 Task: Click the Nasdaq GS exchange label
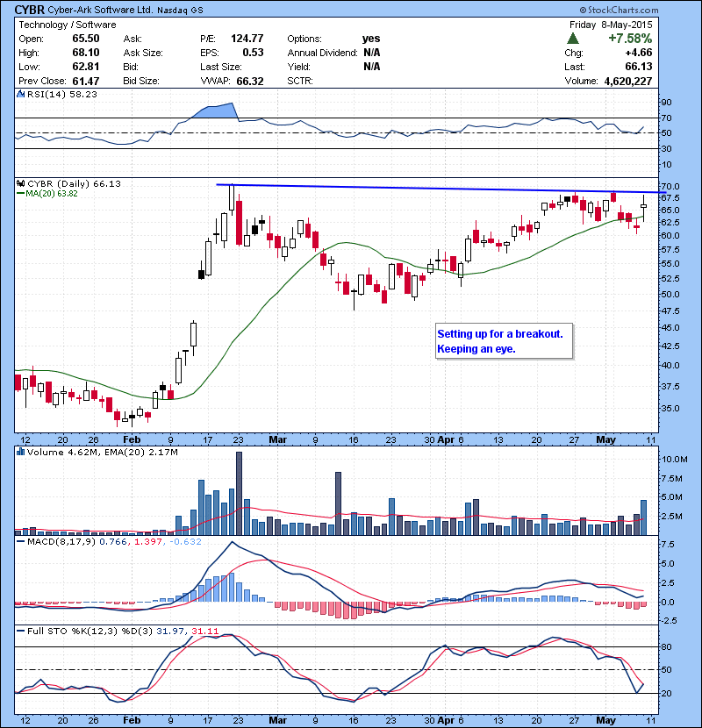pyautogui.click(x=180, y=11)
